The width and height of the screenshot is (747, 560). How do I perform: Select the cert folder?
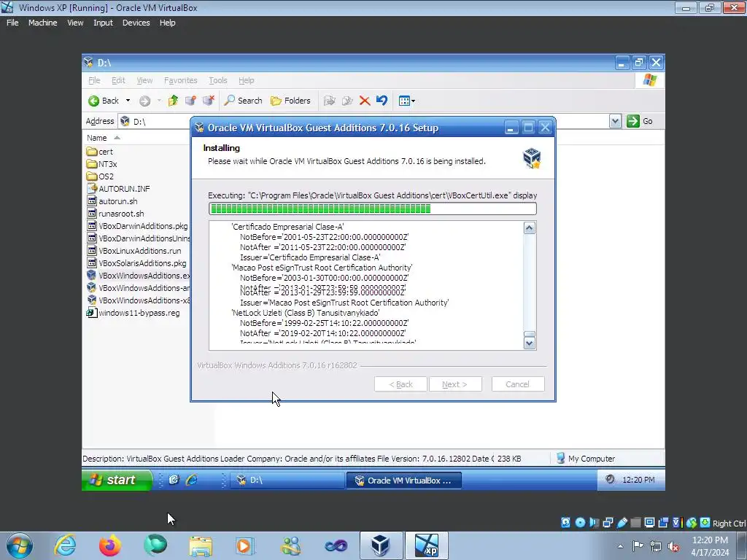click(x=99, y=152)
